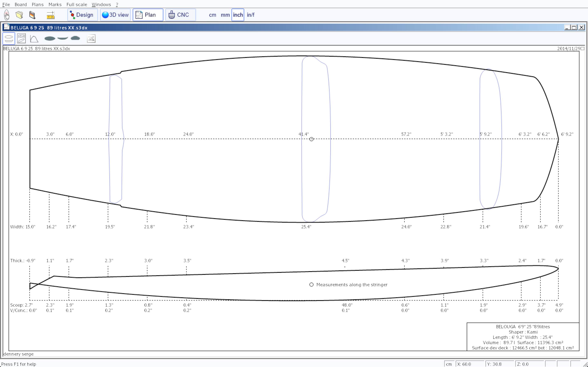
Task: Export plan data with the Excel icon
Action: [91, 39]
